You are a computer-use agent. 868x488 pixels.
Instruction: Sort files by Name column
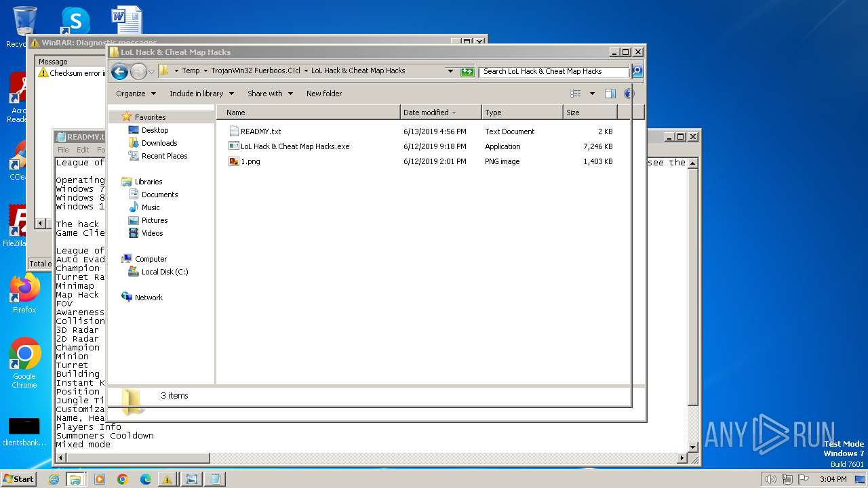(309, 113)
